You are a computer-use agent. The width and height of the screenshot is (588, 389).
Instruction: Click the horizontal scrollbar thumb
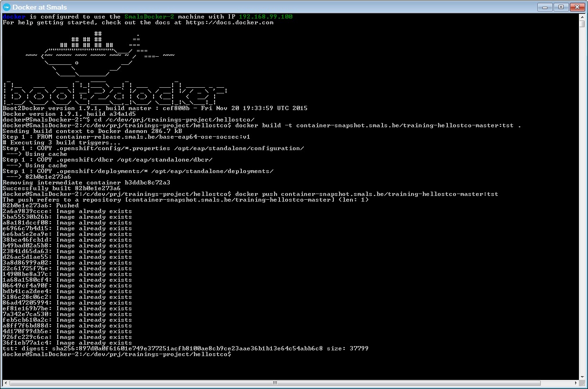[x=275, y=382]
